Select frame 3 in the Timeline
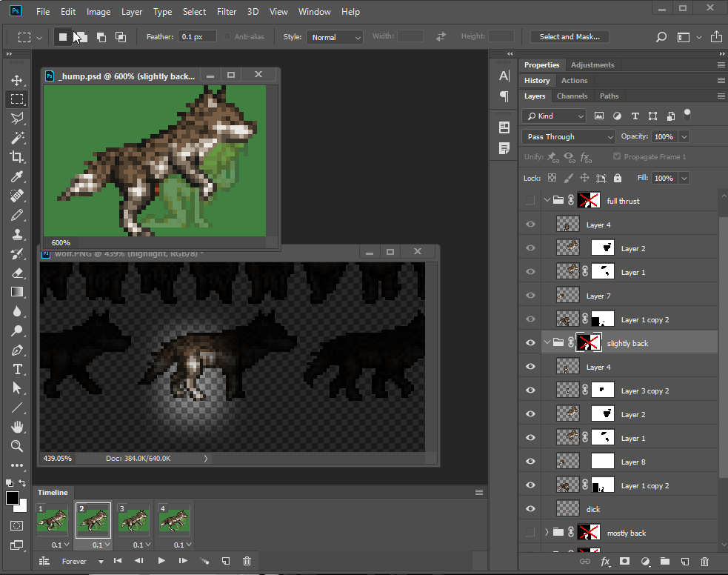The height and width of the screenshot is (575, 728). coord(133,519)
